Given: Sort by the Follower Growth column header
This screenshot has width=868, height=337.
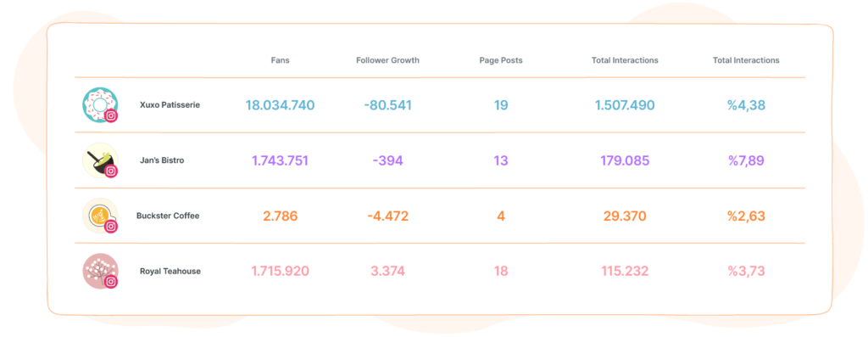Looking at the screenshot, I should 387,60.
